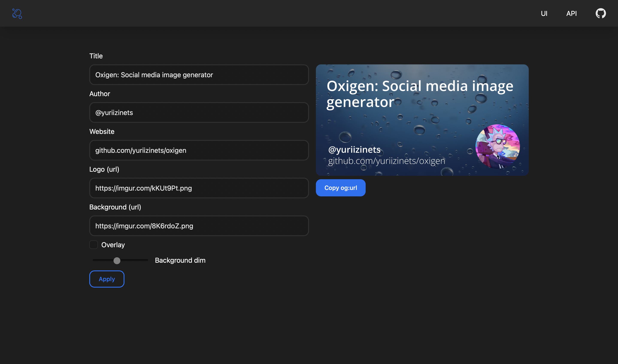Enable the Overlay checkbox
Screen dimensions: 618x364
point(93,244)
